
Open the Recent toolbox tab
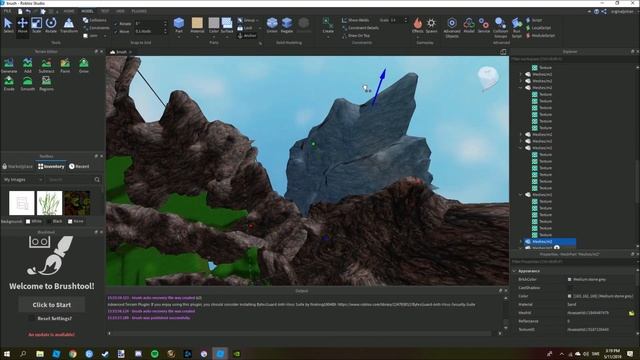pyautogui.click(x=79, y=167)
